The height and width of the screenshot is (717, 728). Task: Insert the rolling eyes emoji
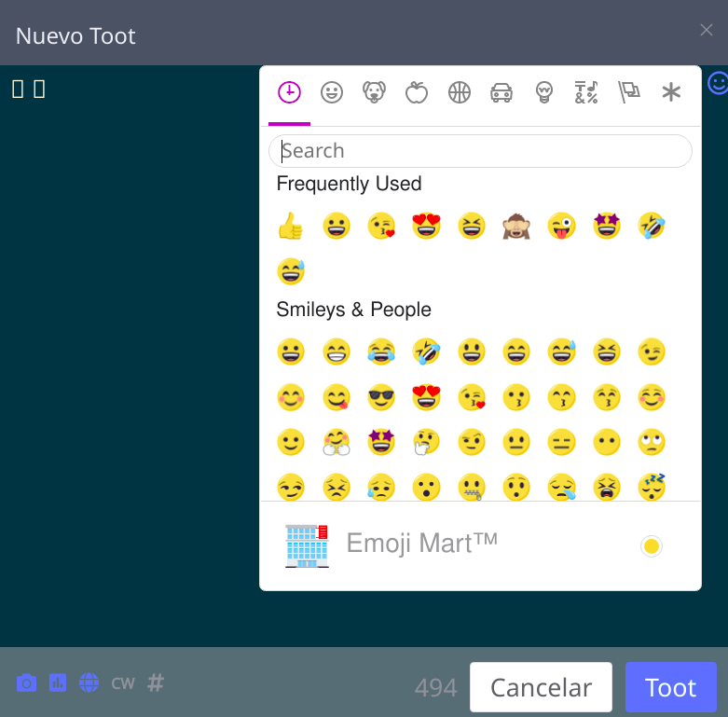652,442
